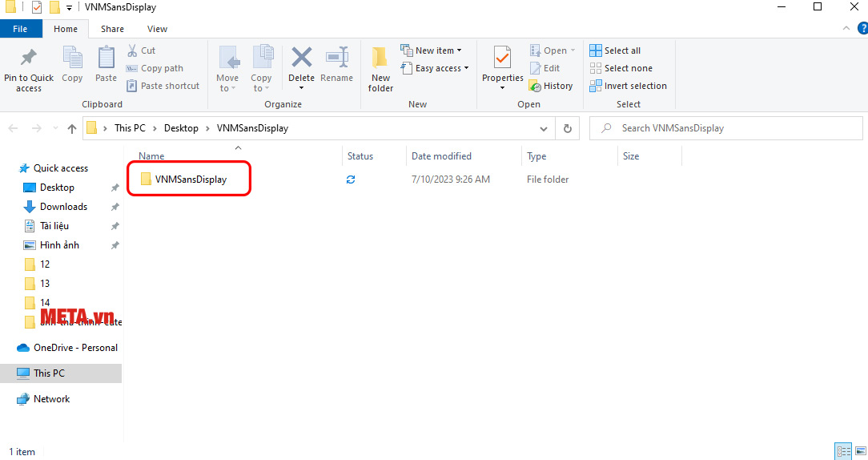The width and height of the screenshot is (868, 460).
Task: Open the Move to menu
Action: click(x=227, y=69)
